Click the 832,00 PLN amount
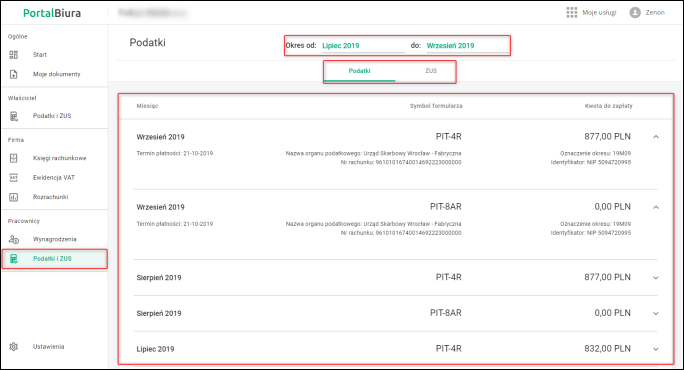Screen dimensions: 684x370 pyautogui.click(x=607, y=349)
